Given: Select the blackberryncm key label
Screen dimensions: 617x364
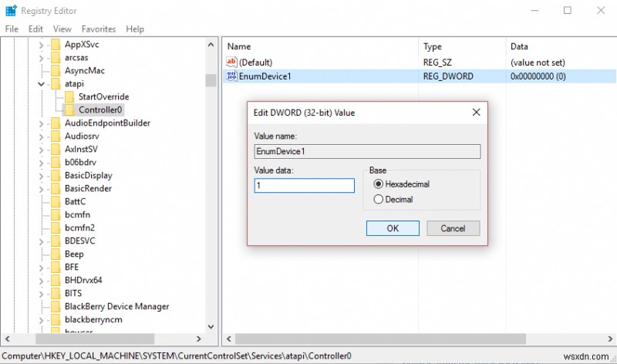Looking at the screenshot, I should [93, 319].
